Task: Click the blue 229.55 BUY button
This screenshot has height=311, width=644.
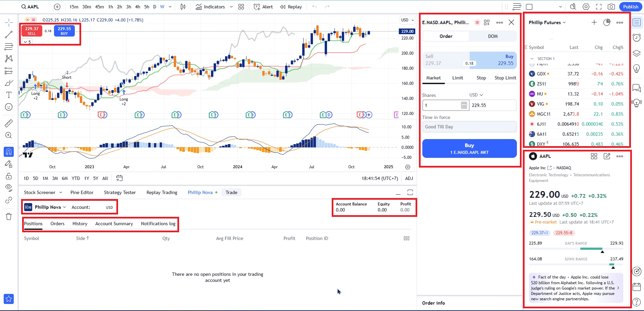Action: click(x=64, y=31)
